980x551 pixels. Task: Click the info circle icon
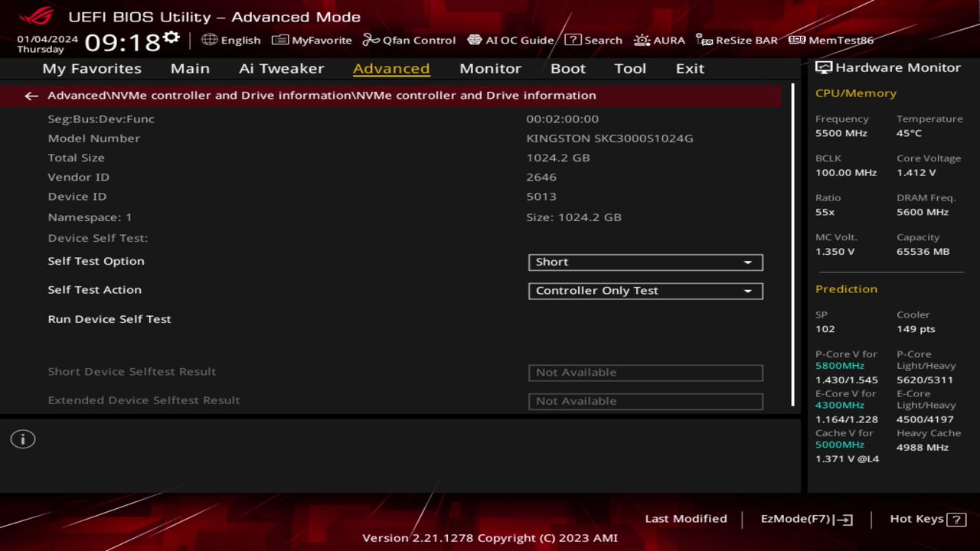(23, 439)
